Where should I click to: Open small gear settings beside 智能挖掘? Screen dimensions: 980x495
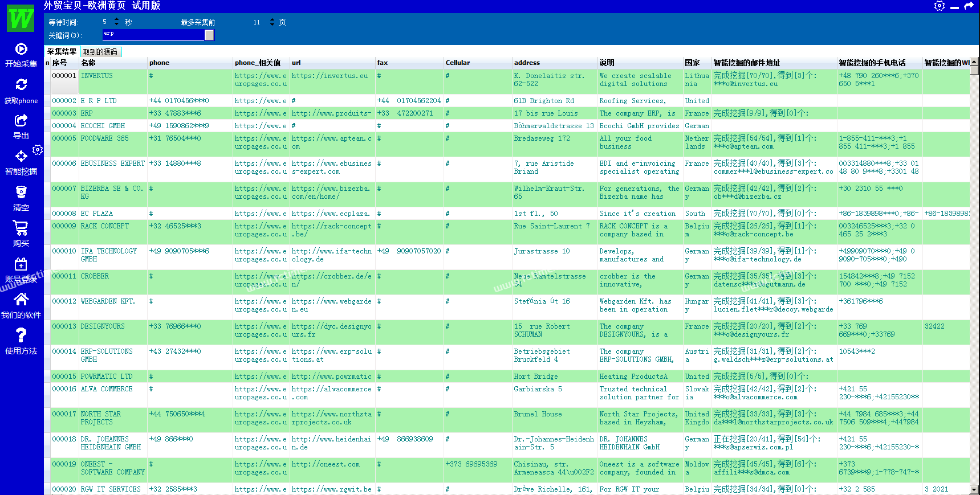[38, 150]
